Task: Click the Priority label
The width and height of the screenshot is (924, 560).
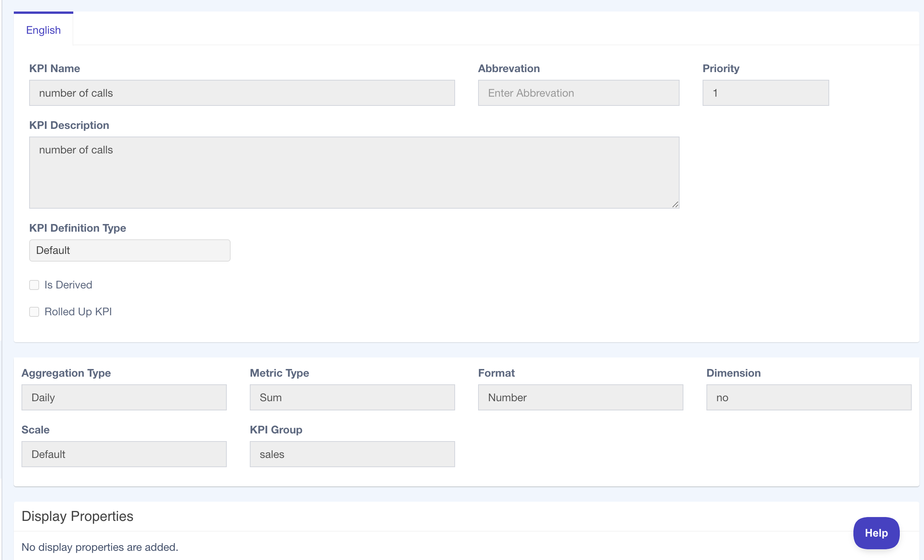Action: (x=721, y=68)
